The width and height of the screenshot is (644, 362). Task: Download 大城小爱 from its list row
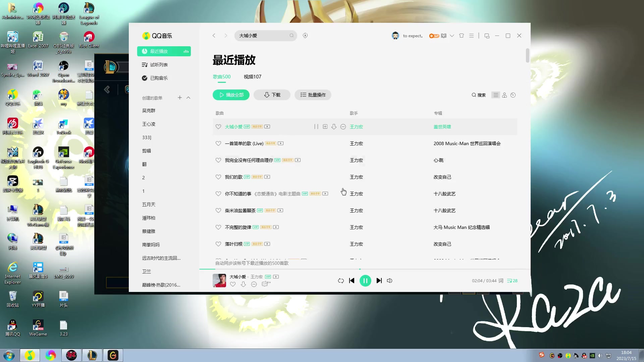[x=334, y=127]
